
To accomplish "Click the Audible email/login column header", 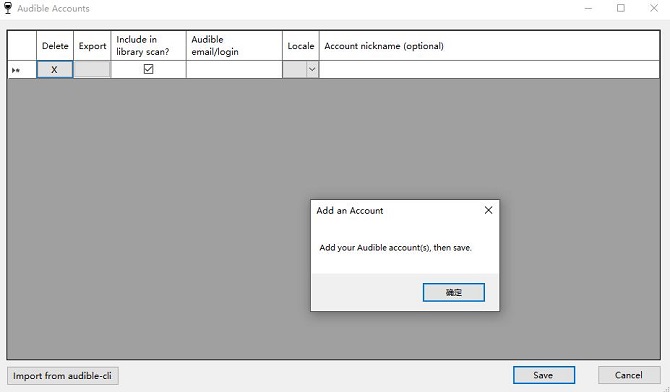I will coord(234,46).
